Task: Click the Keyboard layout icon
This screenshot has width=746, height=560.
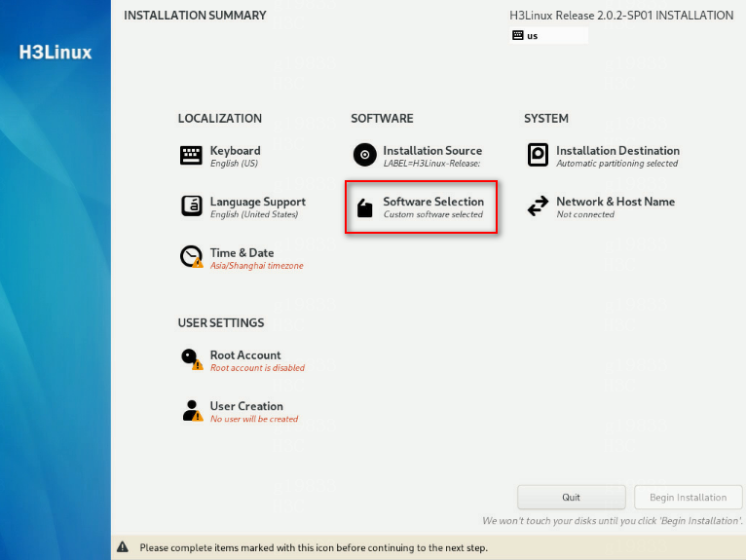Action: tap(191, 155)
